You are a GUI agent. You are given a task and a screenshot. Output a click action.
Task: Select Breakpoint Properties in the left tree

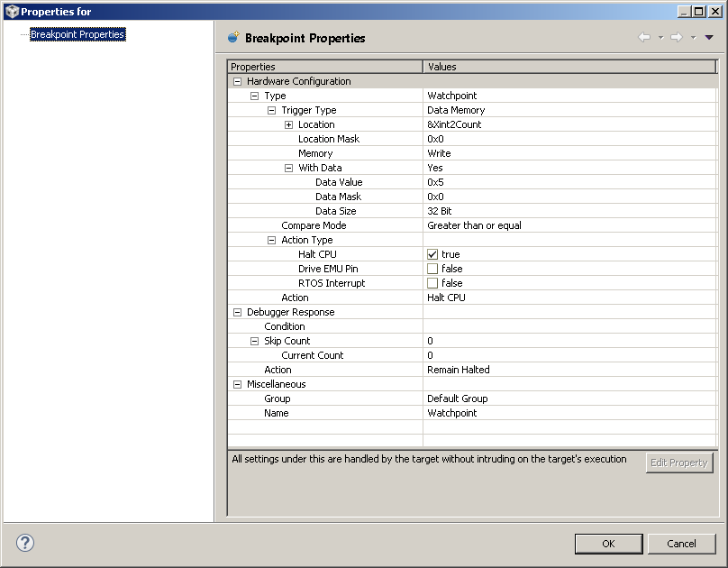point(77,34)
